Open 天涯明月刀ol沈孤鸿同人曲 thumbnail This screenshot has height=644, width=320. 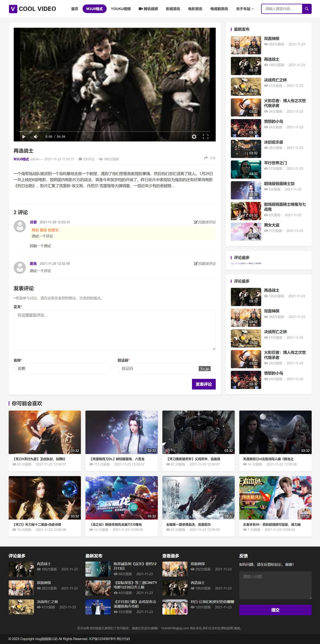[275, 432]
